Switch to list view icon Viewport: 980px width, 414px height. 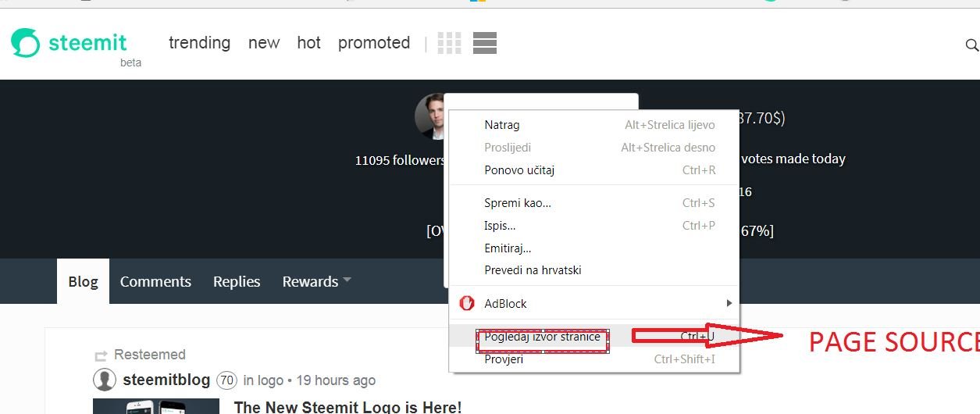tap(485, 43)
